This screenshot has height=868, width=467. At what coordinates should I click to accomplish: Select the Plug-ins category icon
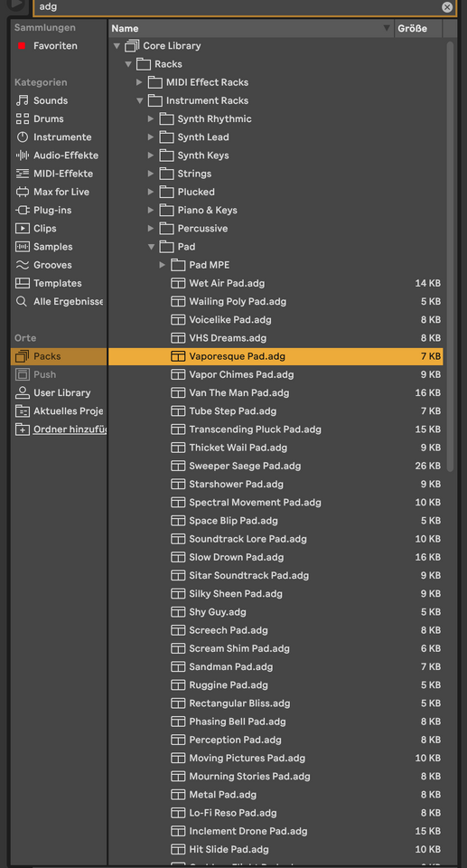(x=23, y=210)
